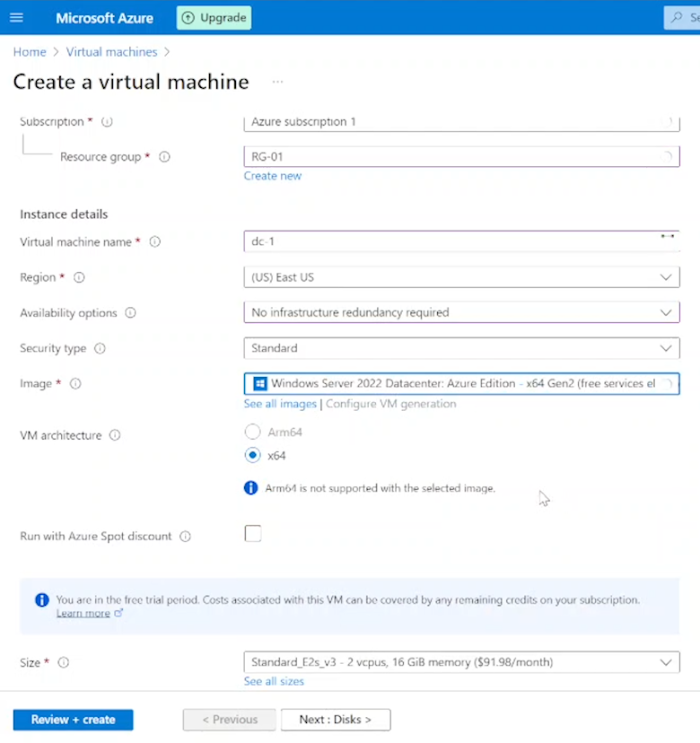The image size is (700, 743).
Task: Click the Windows logo in Image field
Action: [259, 384]
